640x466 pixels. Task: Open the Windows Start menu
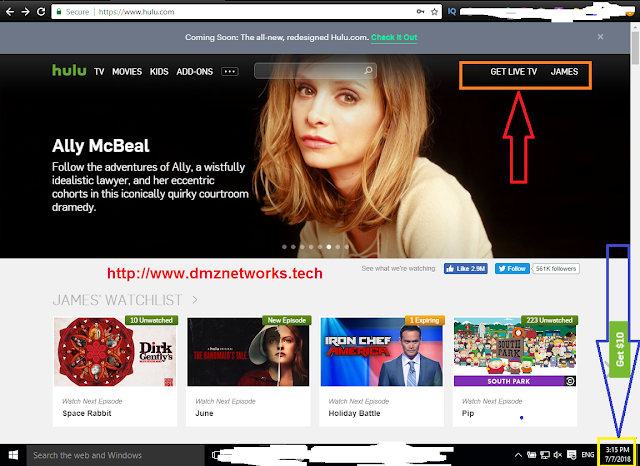(13, 455)
